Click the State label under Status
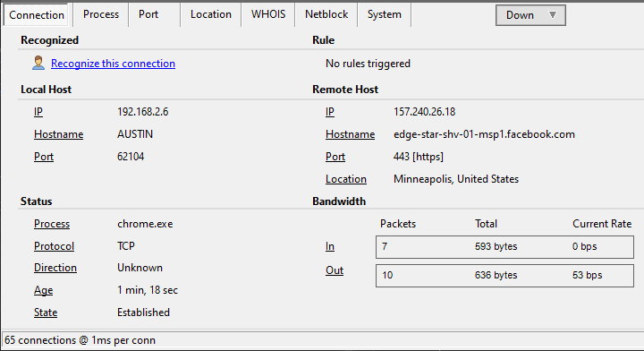This screenshot has width=644, height=351. tap(46, 312)
